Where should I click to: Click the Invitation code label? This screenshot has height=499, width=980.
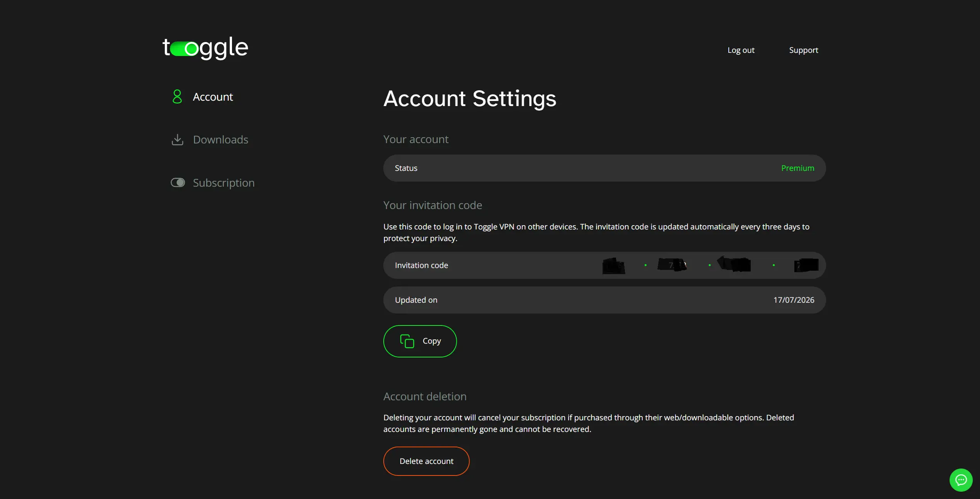click(x=421, y=265)
